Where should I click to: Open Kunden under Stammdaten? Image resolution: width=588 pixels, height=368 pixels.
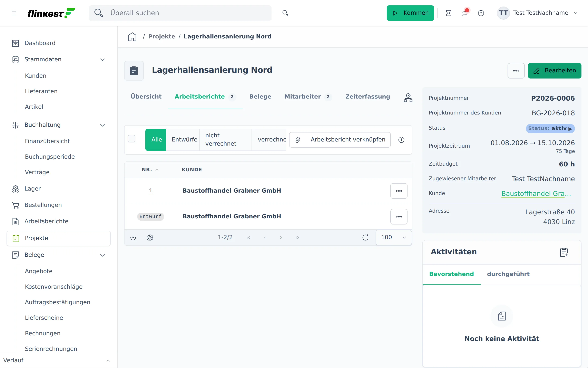tap(36, 76)
